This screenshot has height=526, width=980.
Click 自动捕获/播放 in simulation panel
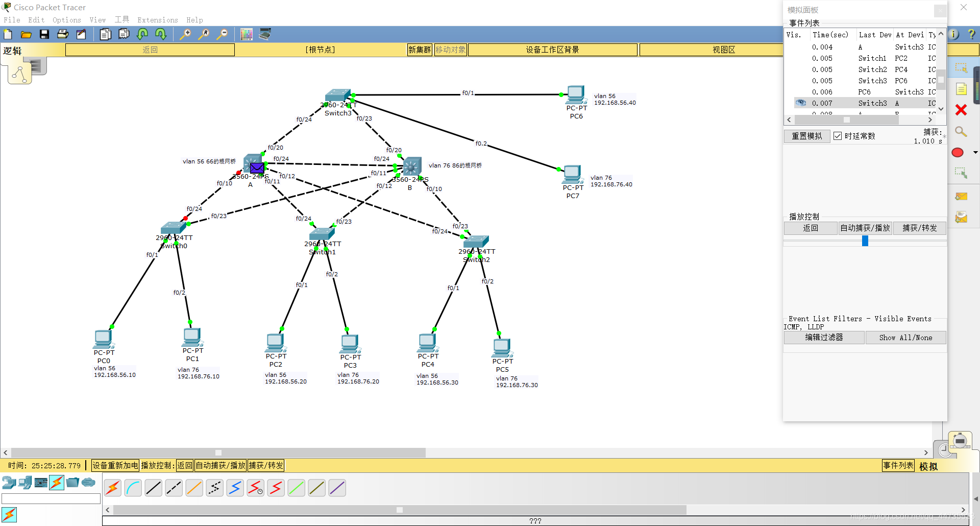pyautogui.click(x=865, y=228)
